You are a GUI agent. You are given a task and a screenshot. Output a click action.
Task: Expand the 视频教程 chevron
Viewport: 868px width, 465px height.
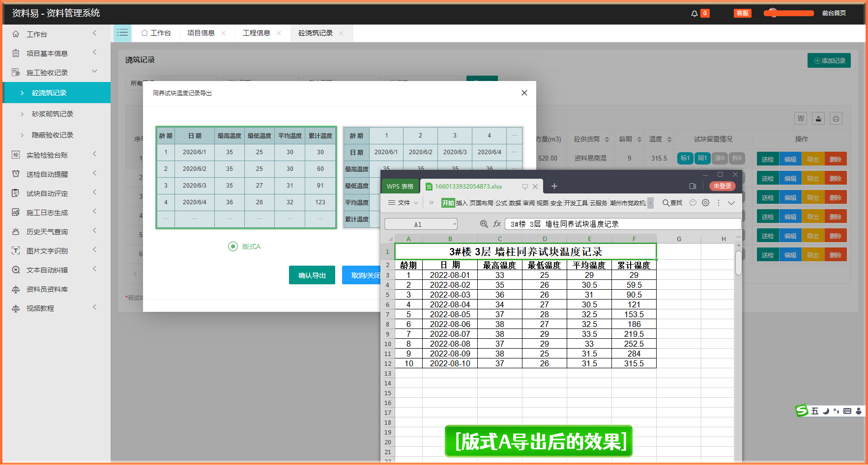click(94, 307)
